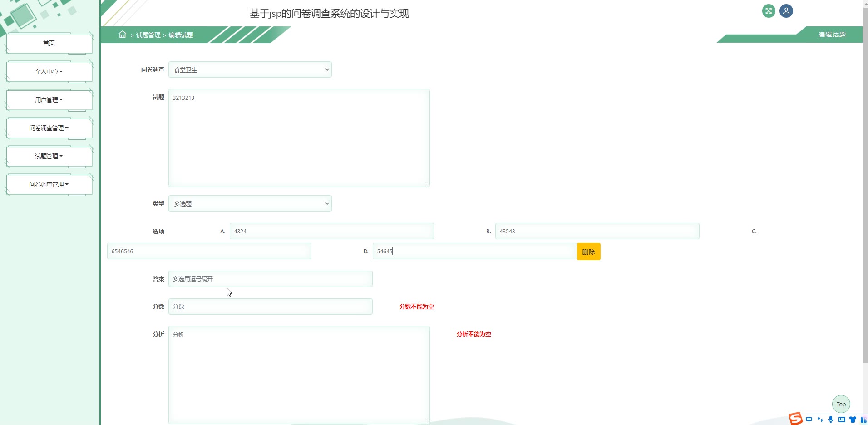Open the 类型 dropdown showing 多选题
Image resolution: width=868 pixels, height=425 pixels.
pos(250,203)
